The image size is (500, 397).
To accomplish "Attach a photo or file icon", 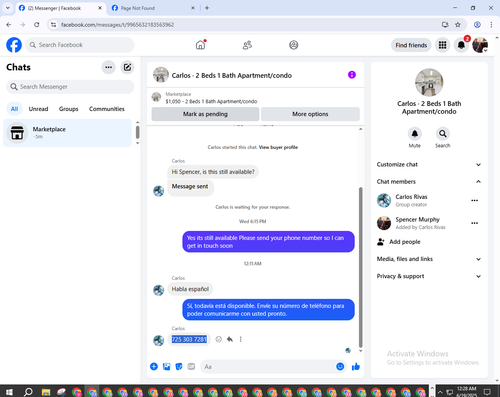I will pyautogui.click(x=166, y=367).
